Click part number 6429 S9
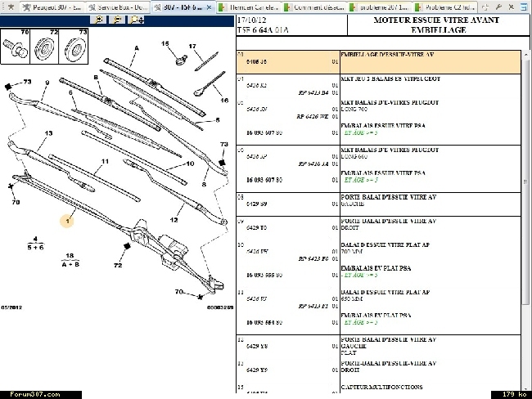532x399 pixels. click(256, 204)
